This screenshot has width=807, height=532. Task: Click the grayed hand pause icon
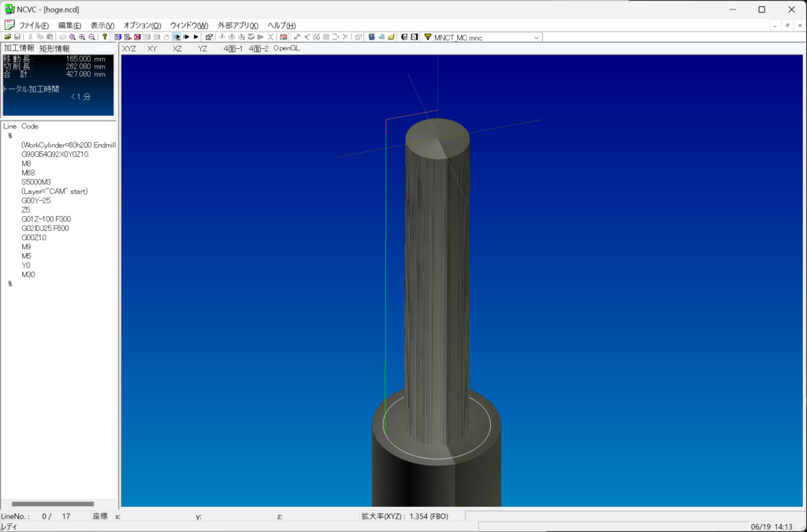coord(166,37)
